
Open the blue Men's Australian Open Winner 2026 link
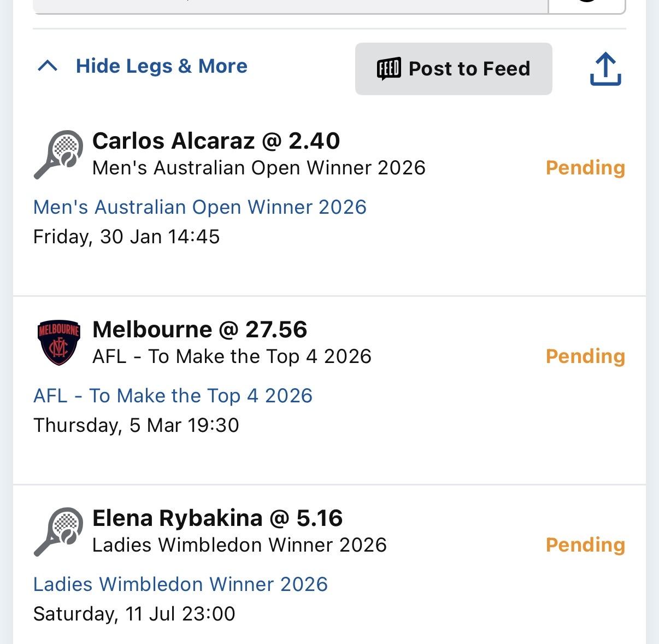click(x=199, y=207)
